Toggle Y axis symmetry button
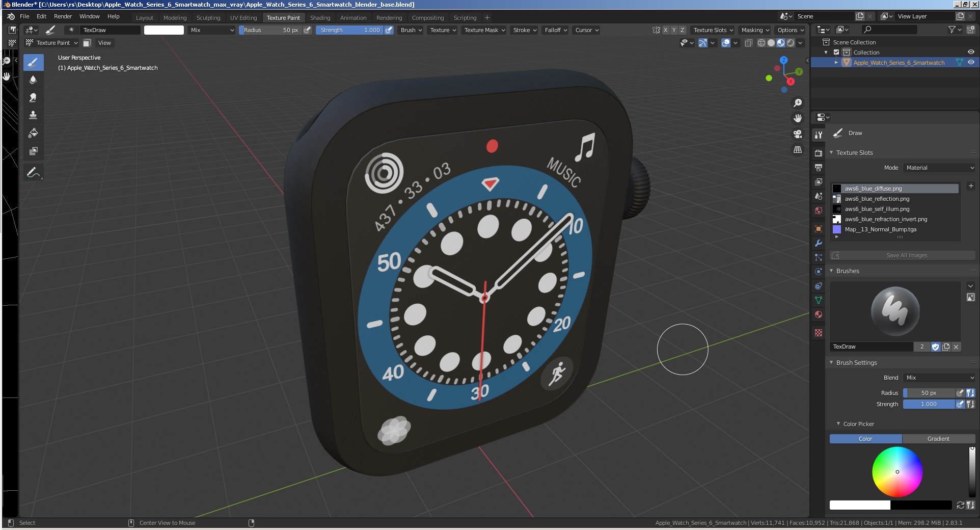Viewport: 980px width, 530px height. pos(674,30)
